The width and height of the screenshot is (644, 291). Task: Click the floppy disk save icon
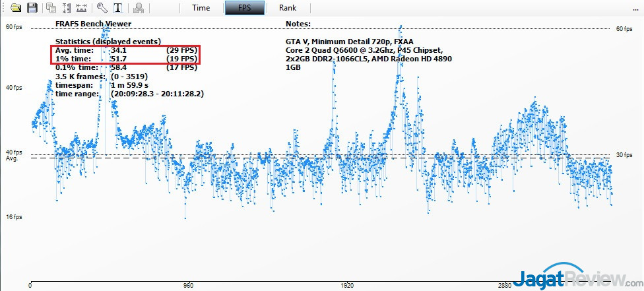click(x=32, y=9)
